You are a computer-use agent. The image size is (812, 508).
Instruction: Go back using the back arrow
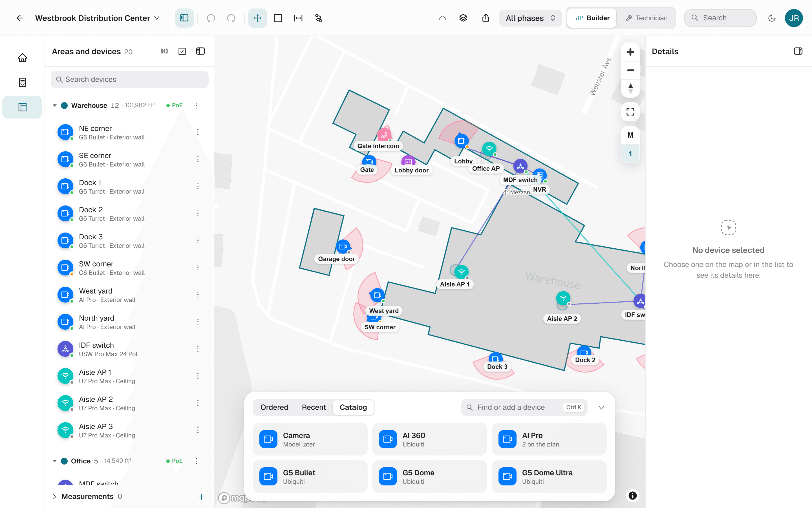[x=20, y=18]
